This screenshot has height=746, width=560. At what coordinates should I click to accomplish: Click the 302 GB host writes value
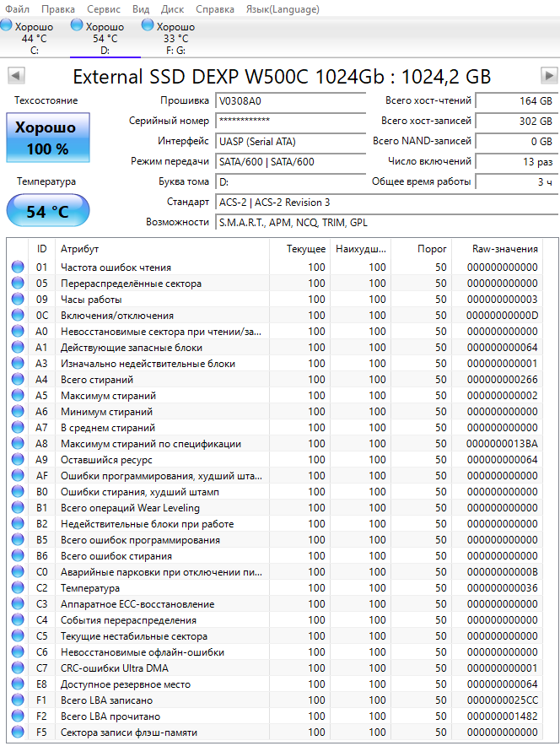(x=516, y=121)
